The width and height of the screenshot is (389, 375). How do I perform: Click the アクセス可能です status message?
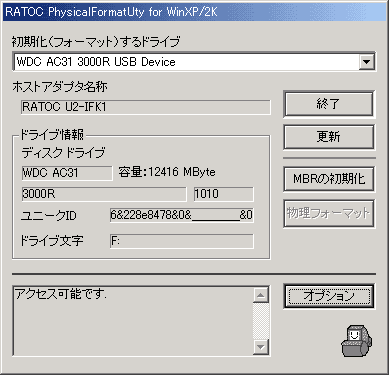click(x=61, y=294)
